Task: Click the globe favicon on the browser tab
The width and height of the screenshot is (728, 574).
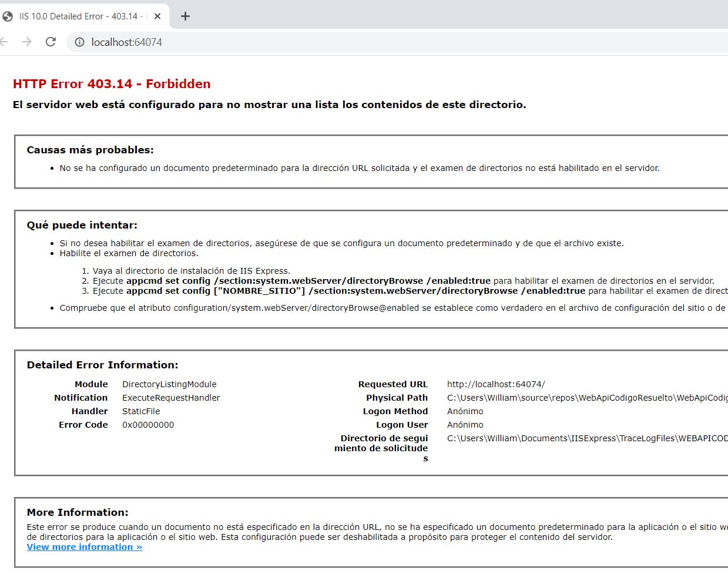Action: pyautogui.click(x=8, y=16)
